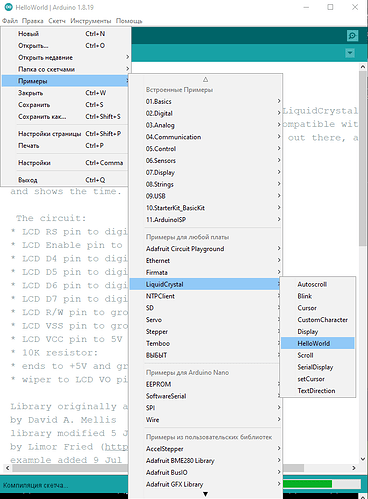
Task: Expand the 08.Strings examples
Action: coord(206,184)
